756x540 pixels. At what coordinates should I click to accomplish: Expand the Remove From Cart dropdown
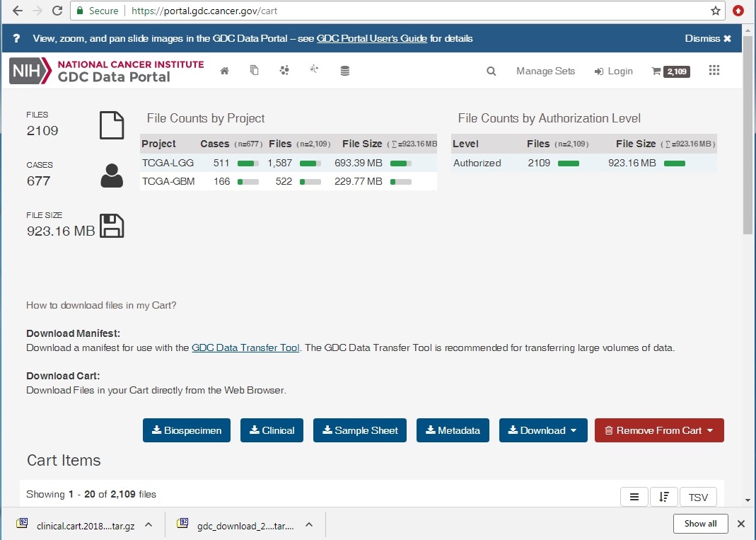659,430
